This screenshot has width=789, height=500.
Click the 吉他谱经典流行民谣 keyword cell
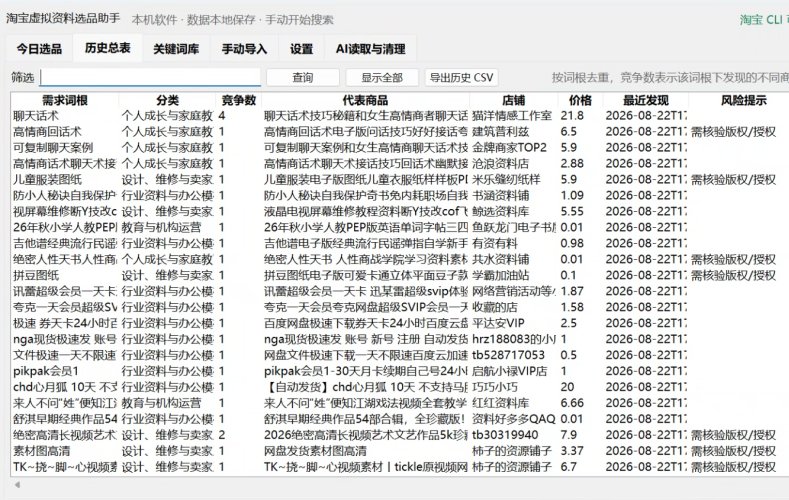[x=65, y=243]
